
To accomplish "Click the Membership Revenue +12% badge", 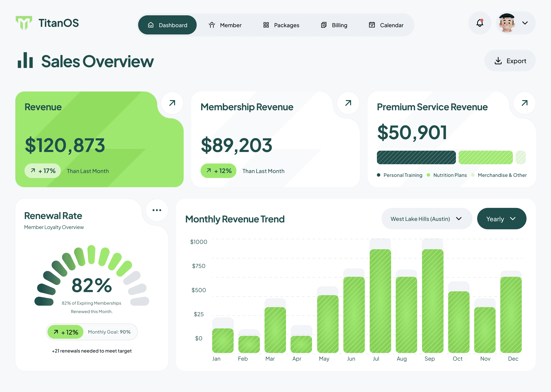I will 218,171.
